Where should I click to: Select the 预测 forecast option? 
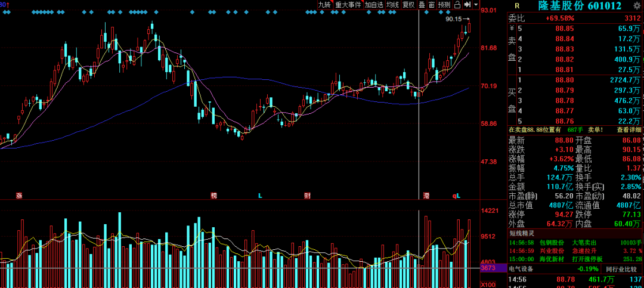click(x=444, y=5)
